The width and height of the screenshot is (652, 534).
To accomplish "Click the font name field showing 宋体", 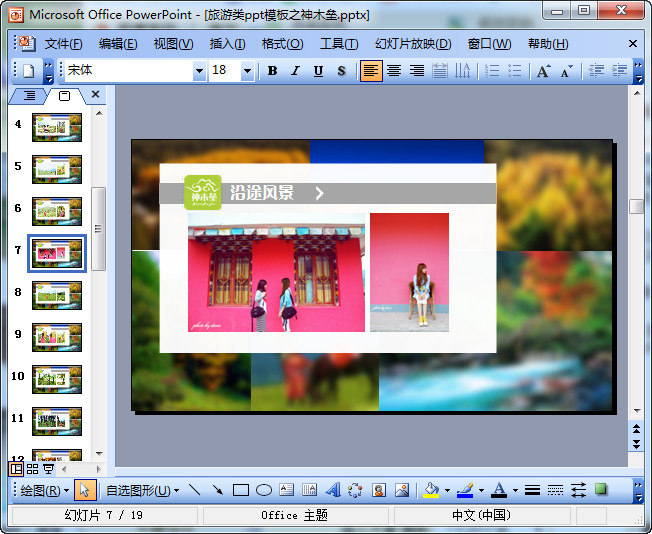I will tap(129, 71).
